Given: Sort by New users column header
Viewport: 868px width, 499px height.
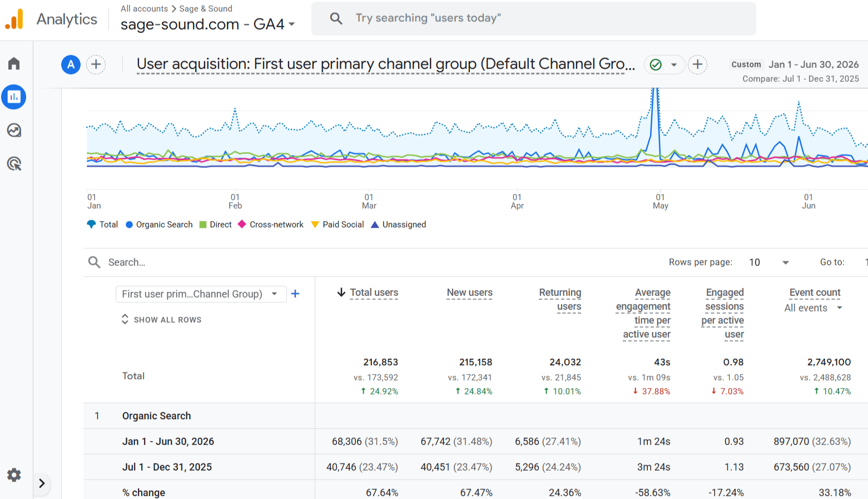Looking at the screenshot, I should click(469, 293).
